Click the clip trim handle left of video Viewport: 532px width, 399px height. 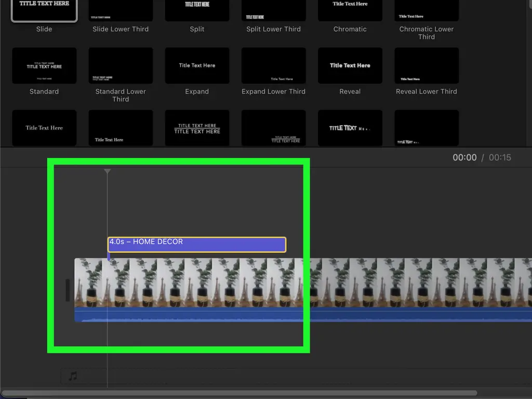click(68, 290)
